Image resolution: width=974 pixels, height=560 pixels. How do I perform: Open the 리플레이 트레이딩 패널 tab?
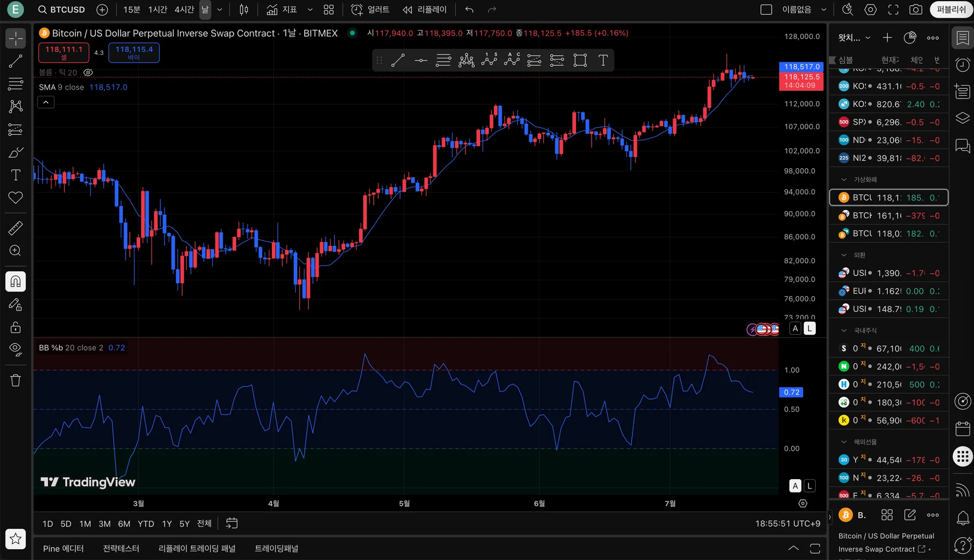pos(197,549)
